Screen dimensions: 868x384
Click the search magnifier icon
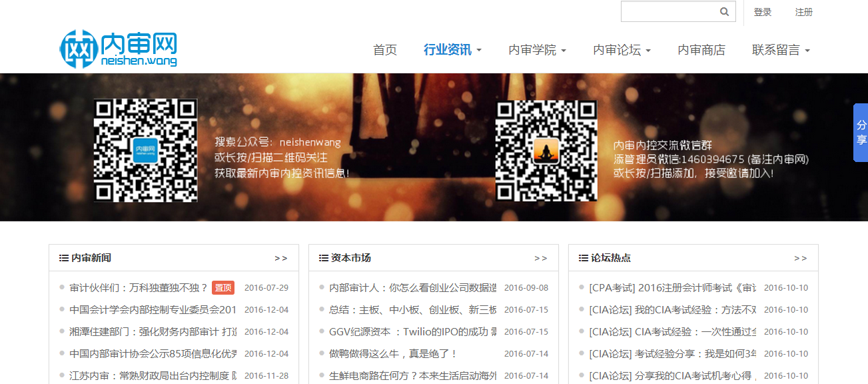(724, 12)
